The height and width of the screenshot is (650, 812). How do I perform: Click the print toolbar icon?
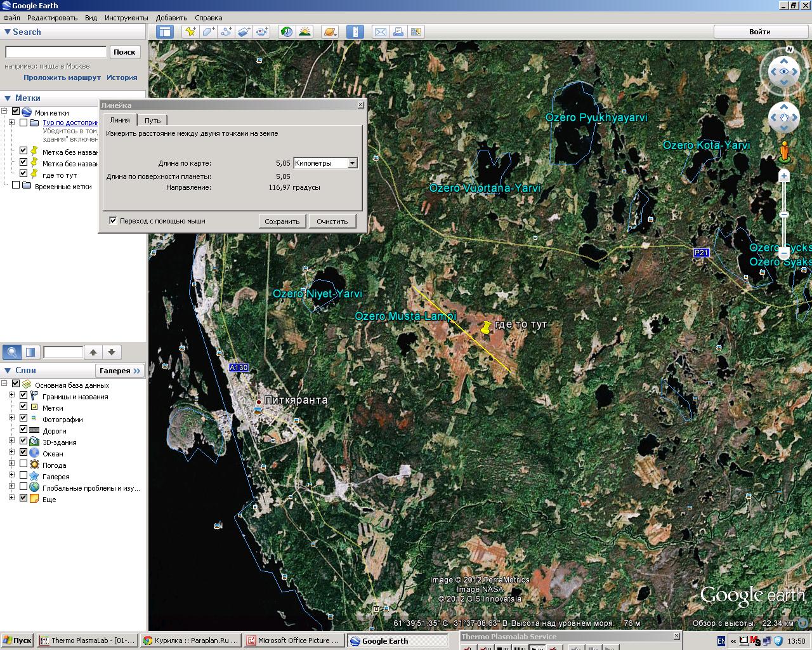(398, 32)
